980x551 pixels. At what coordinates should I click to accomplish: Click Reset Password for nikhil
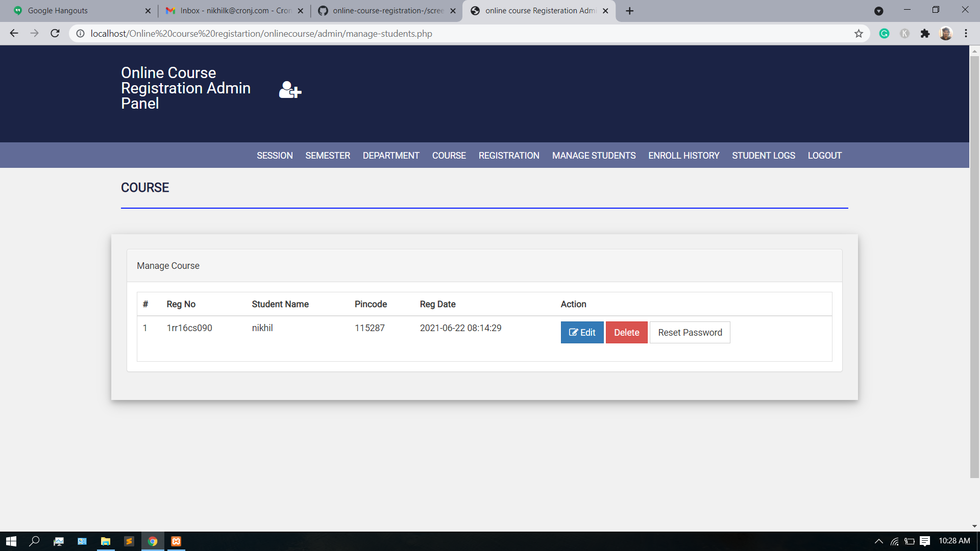(690, 333)
